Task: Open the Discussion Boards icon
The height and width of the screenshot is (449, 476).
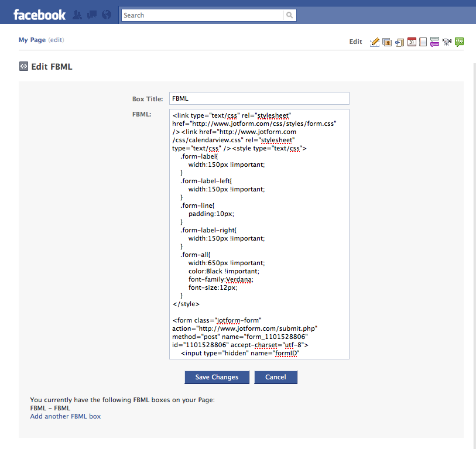Action: pyautogui.click(x=434, y=42)
